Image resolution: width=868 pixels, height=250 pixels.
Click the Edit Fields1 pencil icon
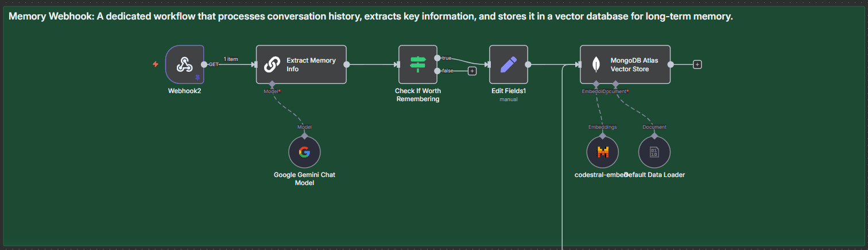pos(508,65)
